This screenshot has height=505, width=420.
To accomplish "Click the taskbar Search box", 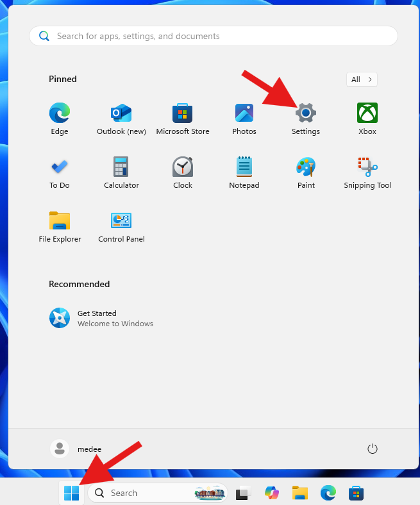I will coord(158,493).
